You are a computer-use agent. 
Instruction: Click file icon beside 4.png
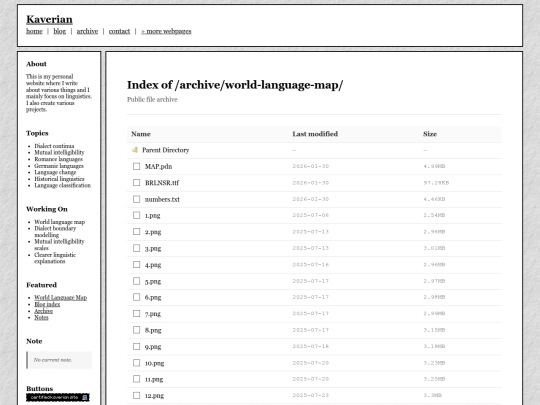(x=136, y=264)
